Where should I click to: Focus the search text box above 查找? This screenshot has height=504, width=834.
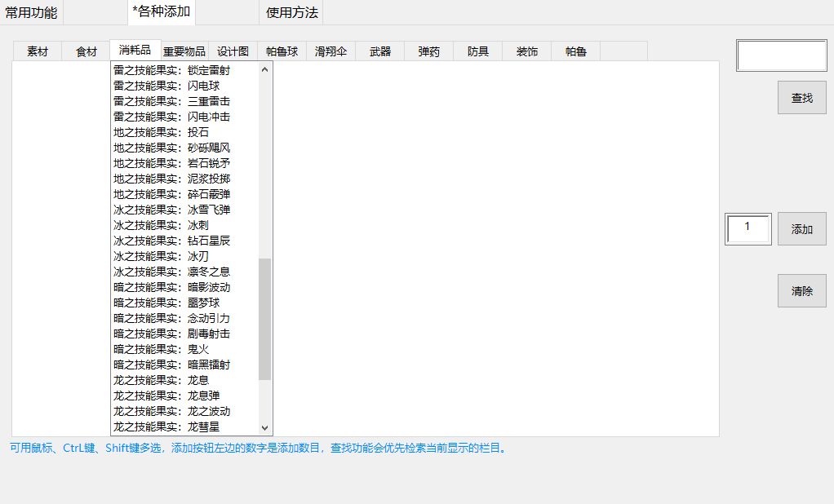coord(781,56)
